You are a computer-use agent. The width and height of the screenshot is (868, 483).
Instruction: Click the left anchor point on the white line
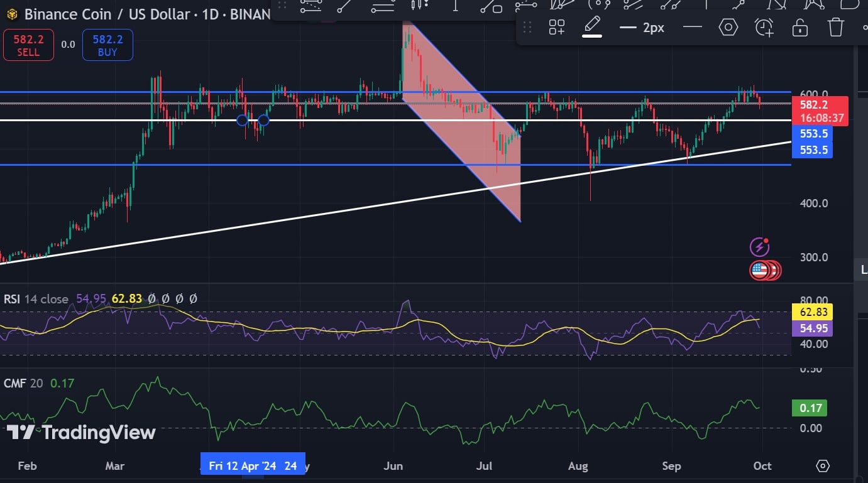pos(242,120)
